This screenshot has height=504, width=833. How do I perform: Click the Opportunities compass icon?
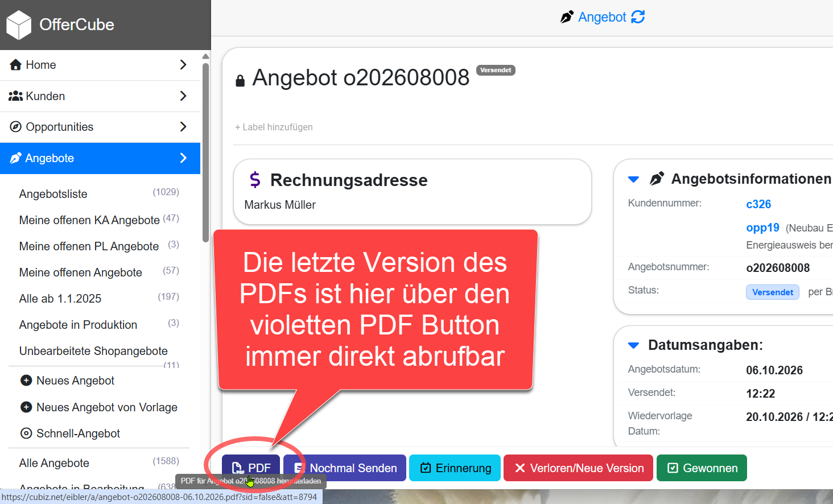16,127
